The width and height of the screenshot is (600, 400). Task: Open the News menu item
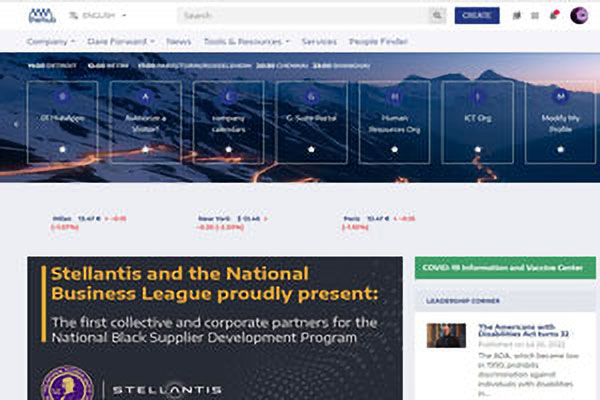coord(179,41)
